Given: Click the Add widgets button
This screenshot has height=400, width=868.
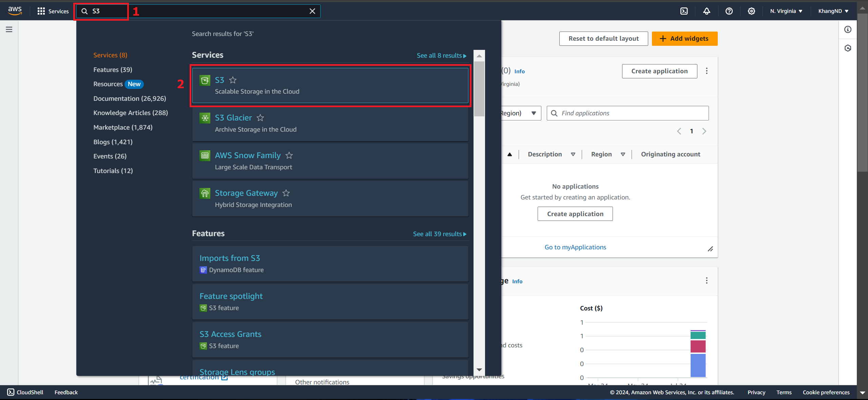Looking at the screenshot, I should click(x=684, y=39).
